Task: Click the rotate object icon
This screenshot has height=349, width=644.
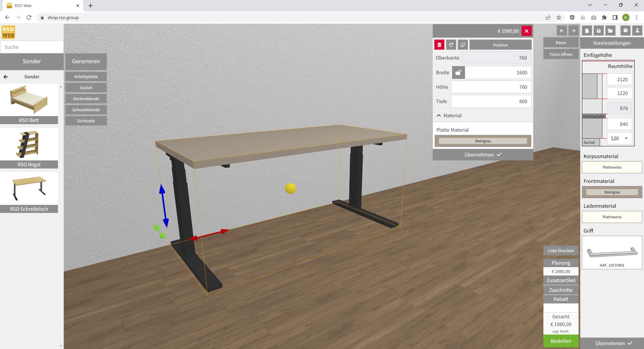Action: coord(451,45)
